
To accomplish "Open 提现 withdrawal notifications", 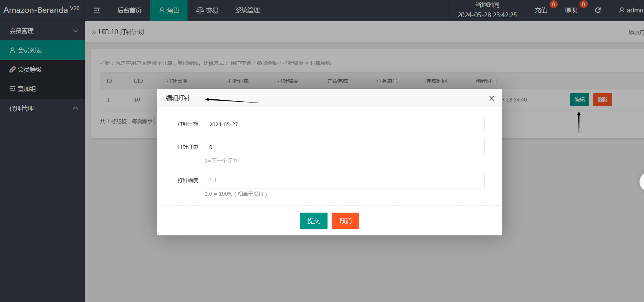I will (571, 10).
